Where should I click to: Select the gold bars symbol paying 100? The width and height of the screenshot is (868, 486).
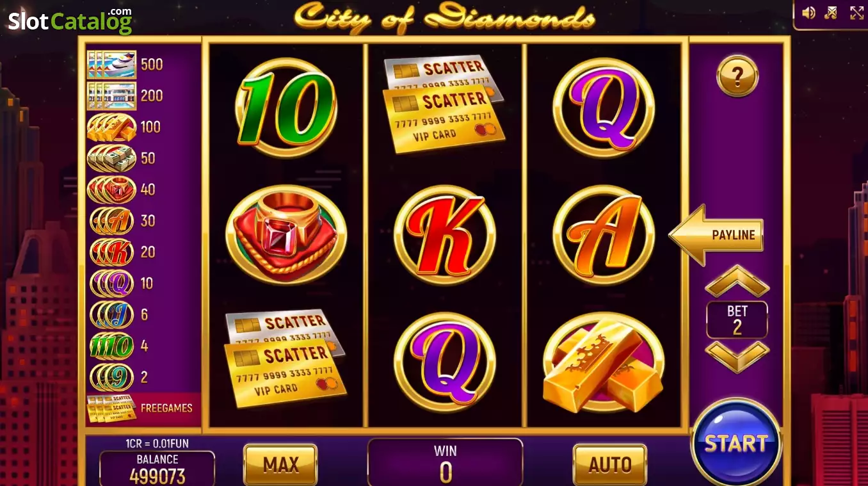tap(111, 127)
